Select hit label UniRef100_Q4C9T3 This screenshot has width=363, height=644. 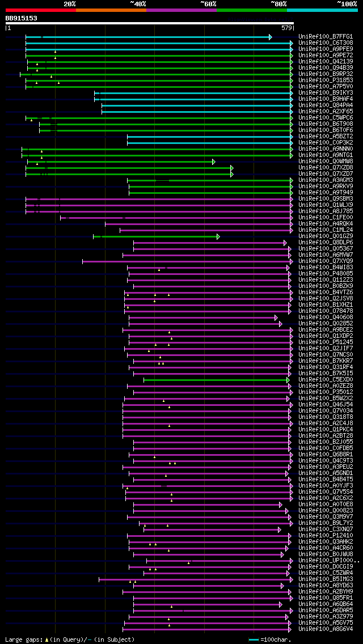pyautogui.click(x=326, y=460)
